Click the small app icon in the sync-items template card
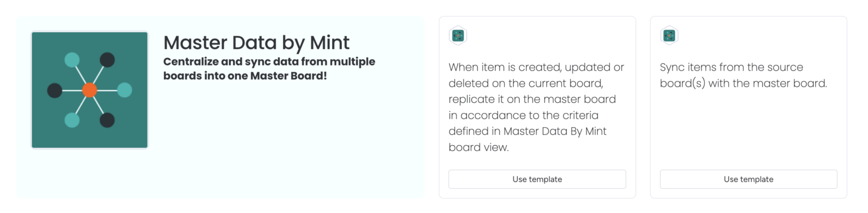Screen dimensions: 868x213 coord(669,36)
